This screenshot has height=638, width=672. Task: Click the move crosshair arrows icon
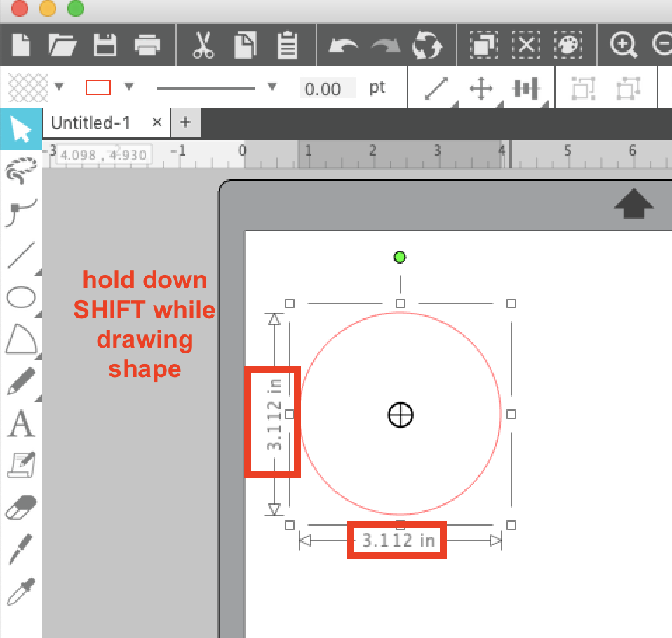pyautogui.click(x=481, y=88)
